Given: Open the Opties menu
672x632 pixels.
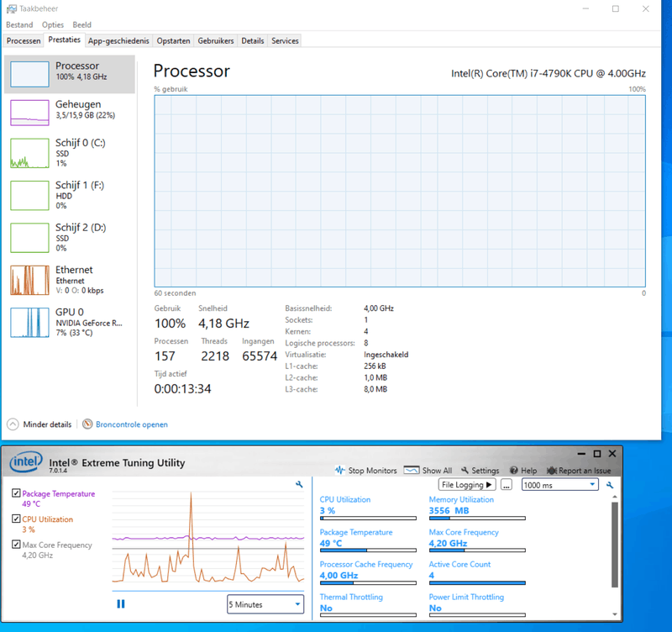Looking at the screenshot, I should [53, 25].
